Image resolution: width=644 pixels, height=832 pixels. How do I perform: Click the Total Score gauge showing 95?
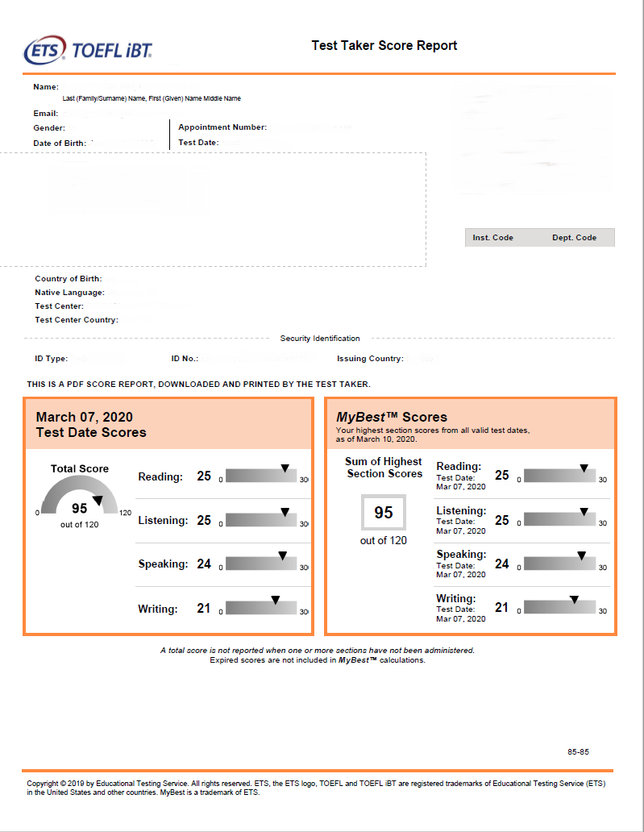point(80,496)
